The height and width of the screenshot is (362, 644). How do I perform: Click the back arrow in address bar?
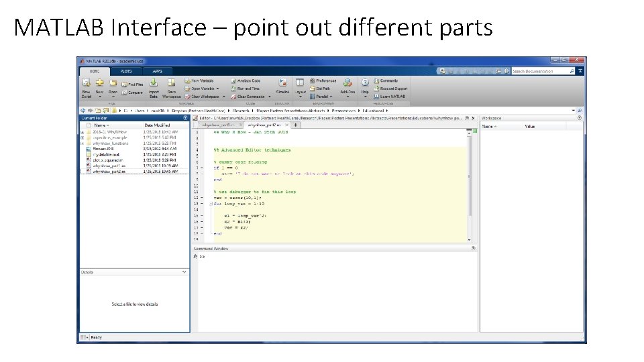pos(83,111)
